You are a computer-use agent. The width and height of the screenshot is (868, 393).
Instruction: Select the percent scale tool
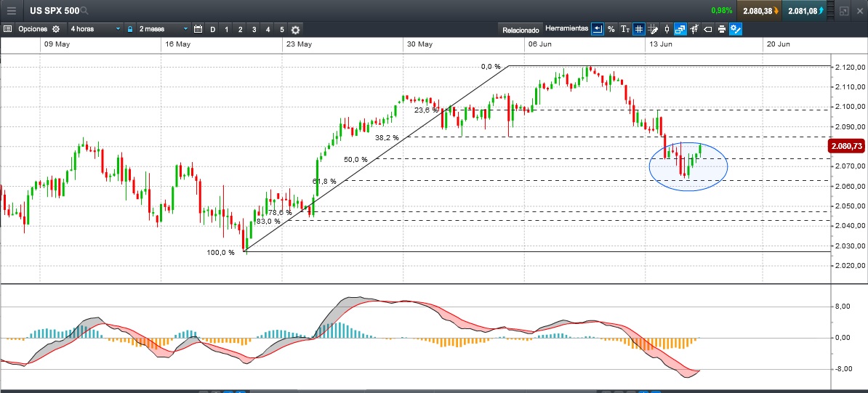(611, 29)
